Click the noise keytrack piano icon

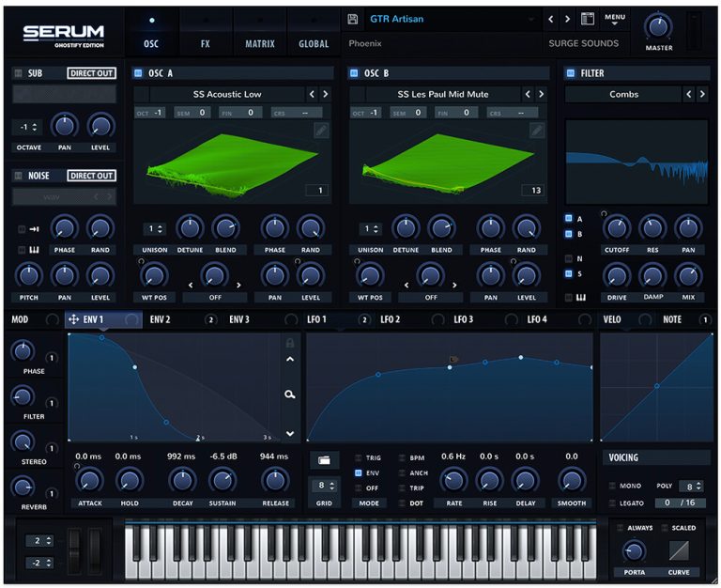click(x=34, y=250)
